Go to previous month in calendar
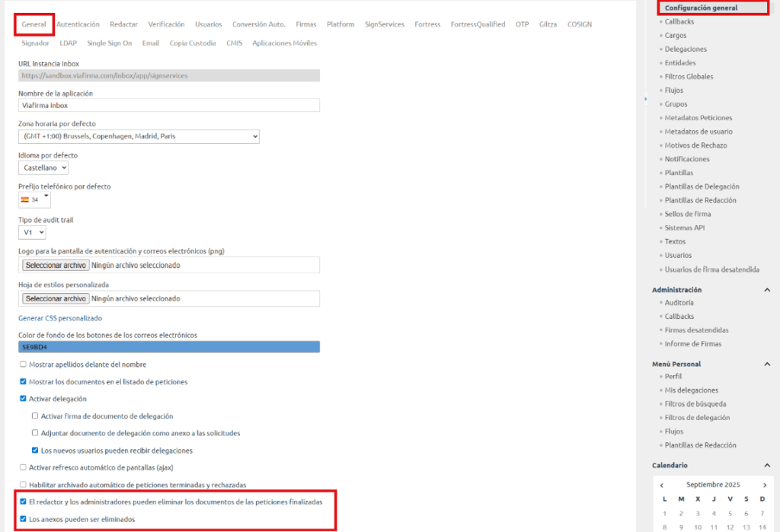The width and height of the screenshot is (780, 532). click(x=662, y=485)
